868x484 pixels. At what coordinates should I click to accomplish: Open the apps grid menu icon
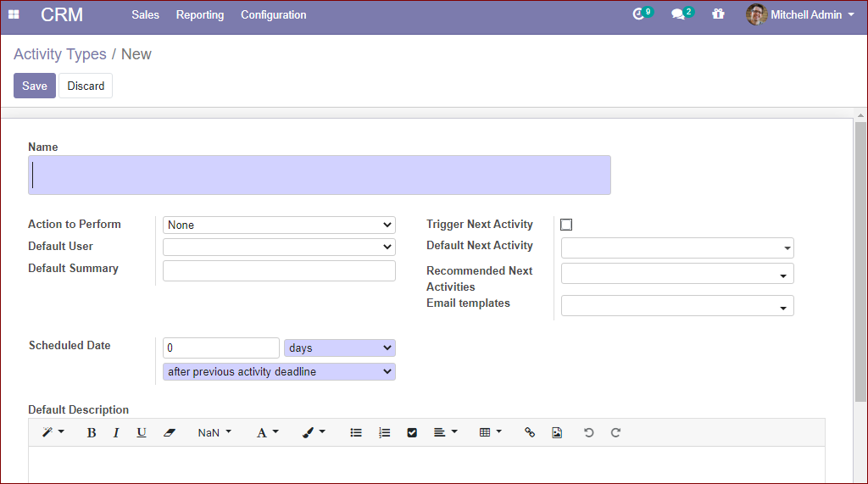point(14,14)
